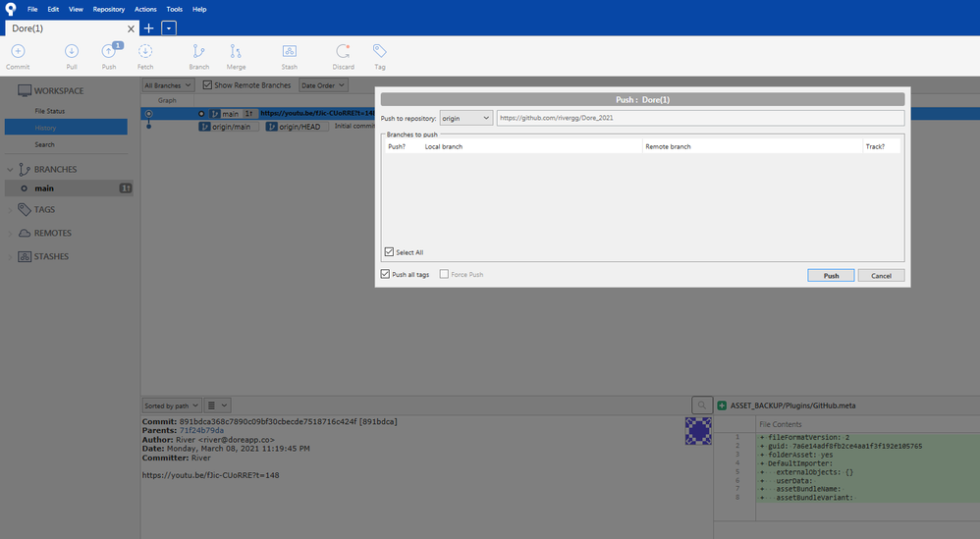Toggle the Select All checkbox
The height and width of the screenshot is (539, 980).
coord(390,251)
